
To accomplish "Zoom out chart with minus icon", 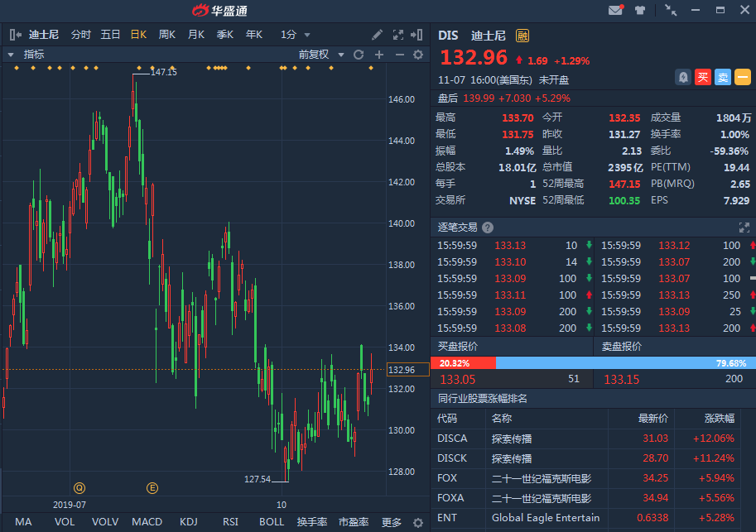I will tap(399, 55).
